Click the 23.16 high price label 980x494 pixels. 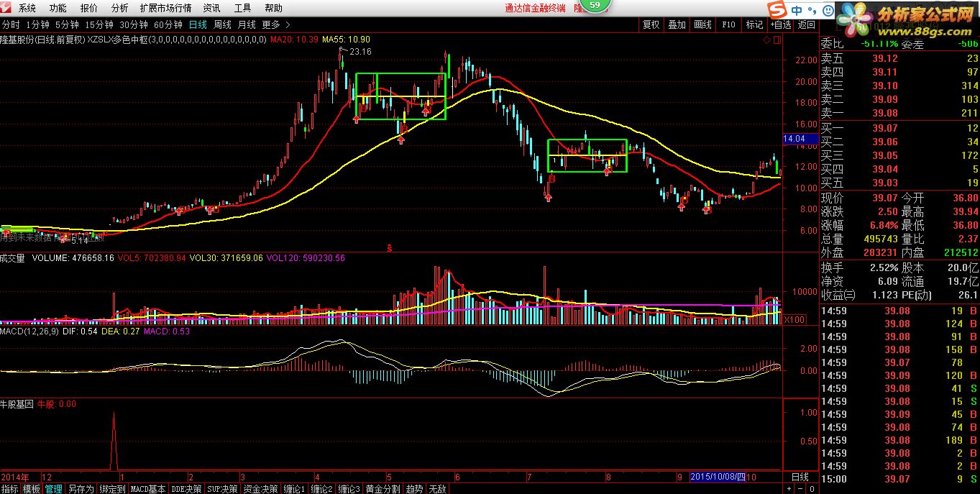pyautogui.click(x=360, y=51)
